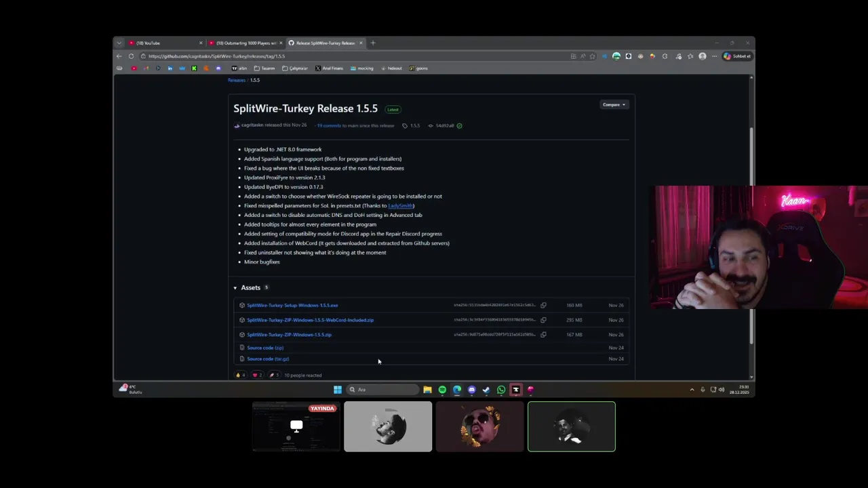This screenshot has height=488, width=868.
Task: Open the goons bookmark
Action: [418, 68]
